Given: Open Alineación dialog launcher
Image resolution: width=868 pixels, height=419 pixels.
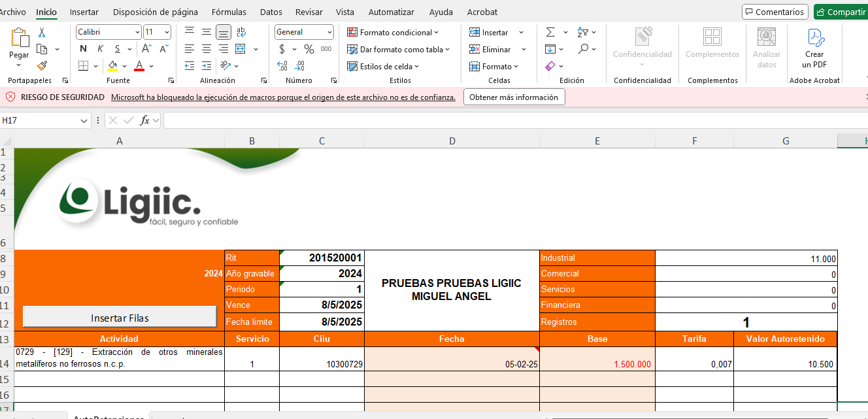Looking at the screenshot, I should [264, 80].
